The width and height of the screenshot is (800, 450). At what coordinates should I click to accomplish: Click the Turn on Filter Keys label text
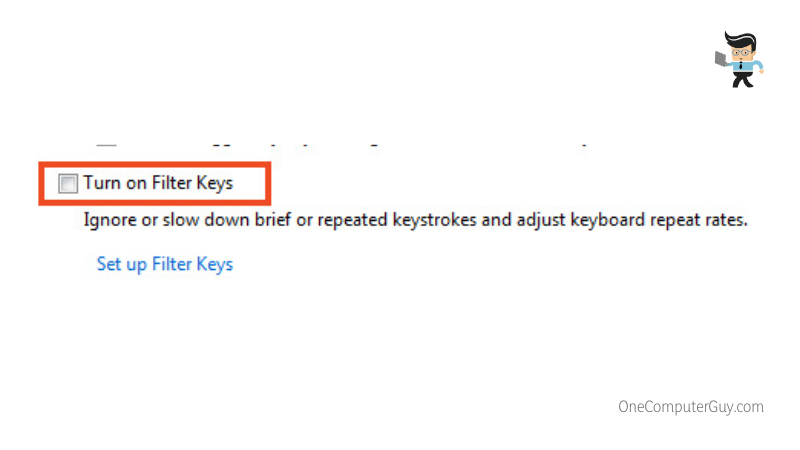click(x=158, y=184)
